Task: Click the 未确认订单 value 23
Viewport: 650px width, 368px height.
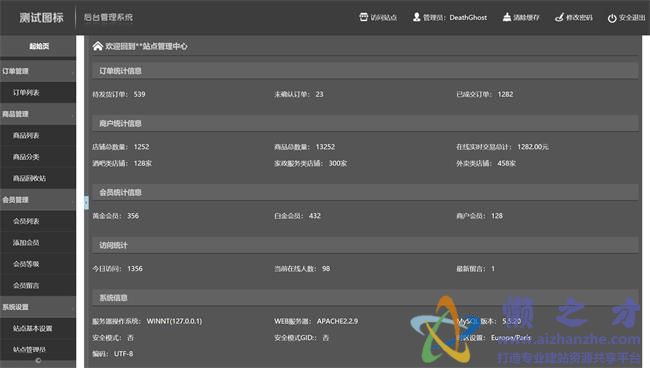Action: tap(319, 94)
